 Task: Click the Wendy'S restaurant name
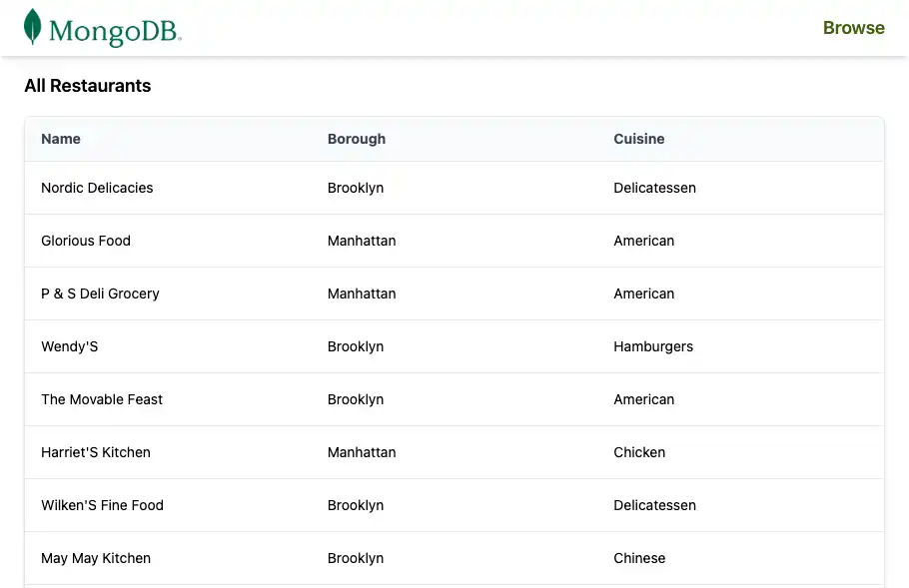70,346
